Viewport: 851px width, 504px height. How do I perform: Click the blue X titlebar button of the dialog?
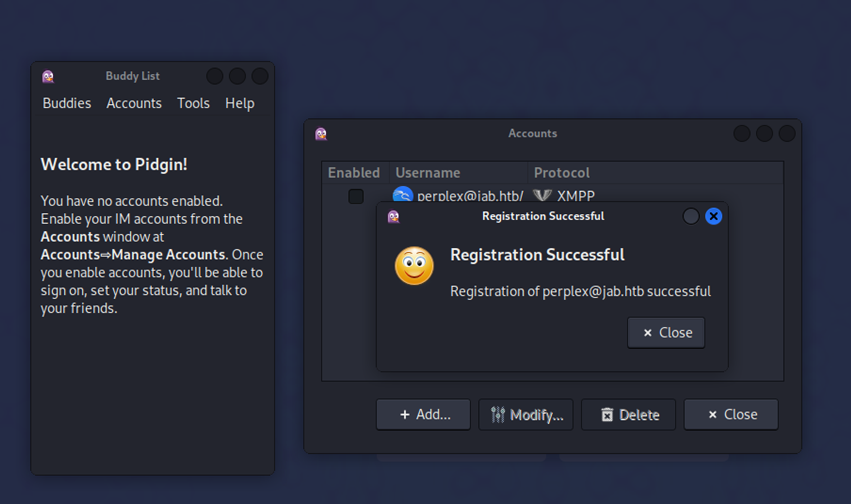[x=713, y=216]
